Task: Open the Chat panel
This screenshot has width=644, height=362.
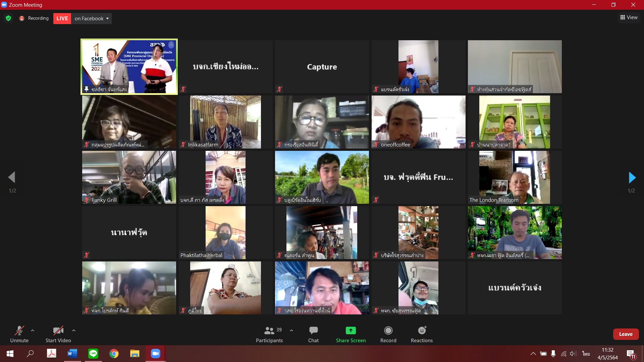Action: click(x=313, y=331)
